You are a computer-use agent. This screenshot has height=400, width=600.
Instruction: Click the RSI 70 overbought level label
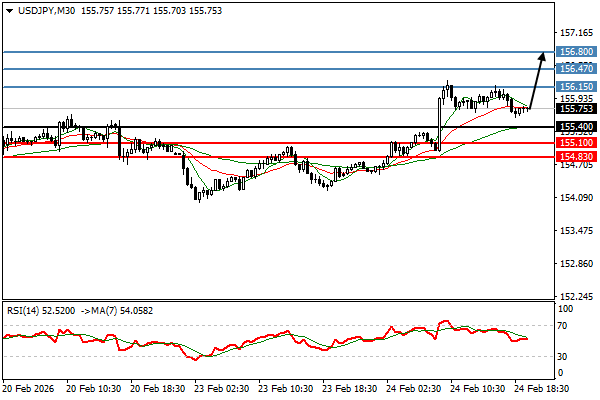563,326
